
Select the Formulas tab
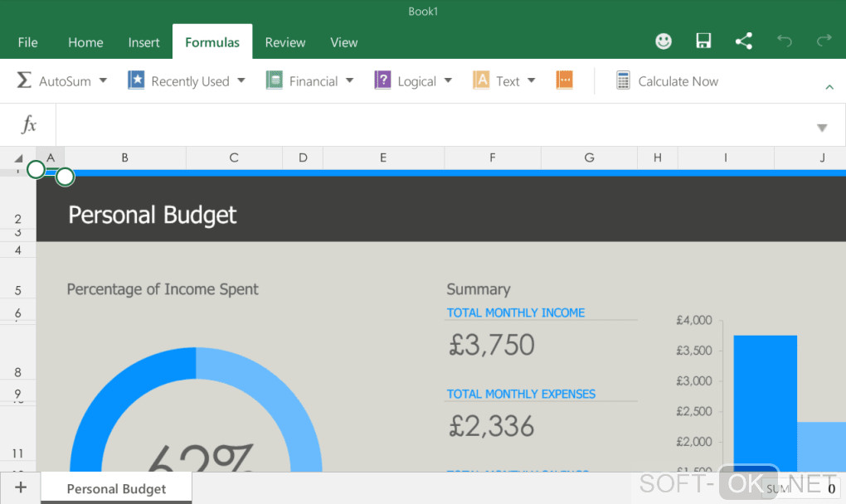[x=212, y=42]
